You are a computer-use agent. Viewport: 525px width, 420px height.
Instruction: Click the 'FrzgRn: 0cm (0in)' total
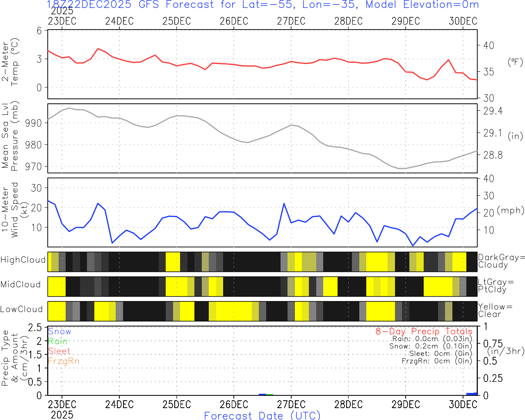pos(437,361)
